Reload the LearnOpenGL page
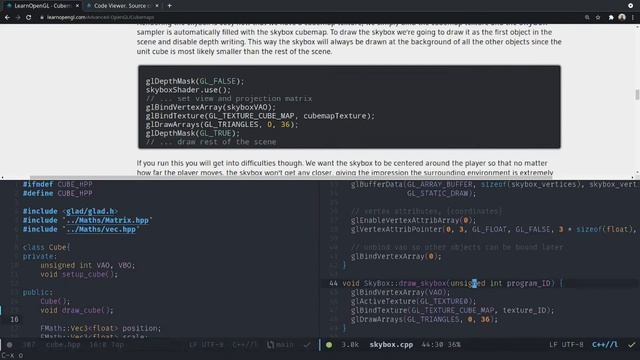The image size is (640, 360). point(29,18)
